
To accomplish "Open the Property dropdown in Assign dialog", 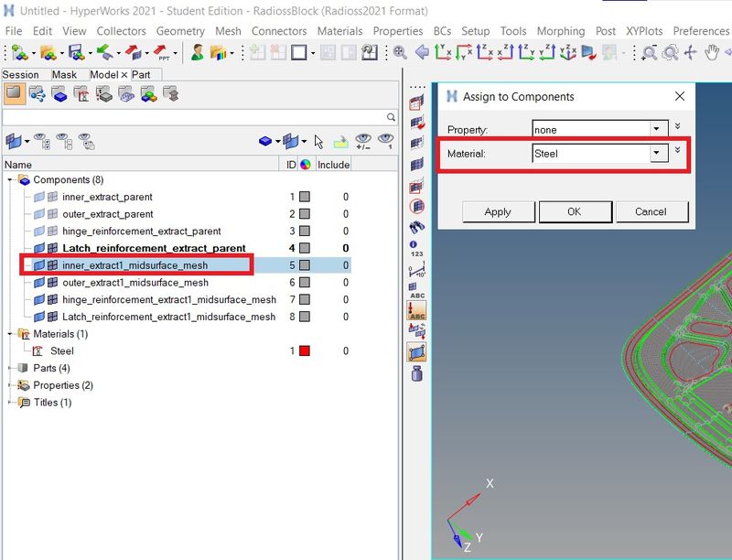I will click(657, 129).
